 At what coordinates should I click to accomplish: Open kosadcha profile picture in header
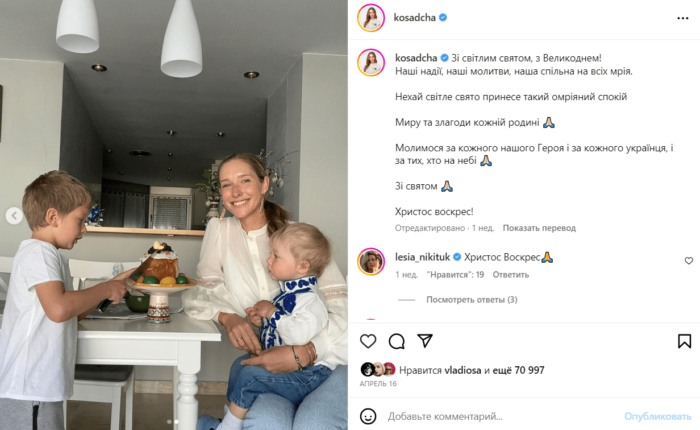371,18
